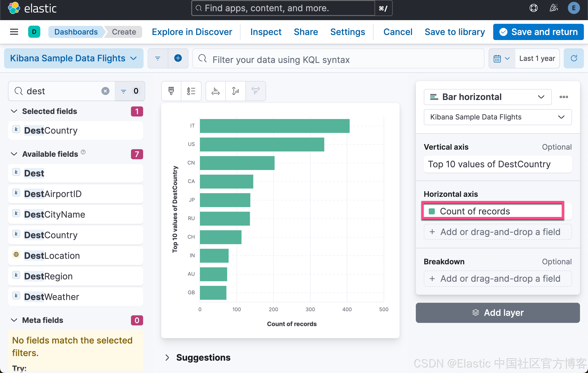
Task: Expand the Suggestions section
Action: click(167, 357)
